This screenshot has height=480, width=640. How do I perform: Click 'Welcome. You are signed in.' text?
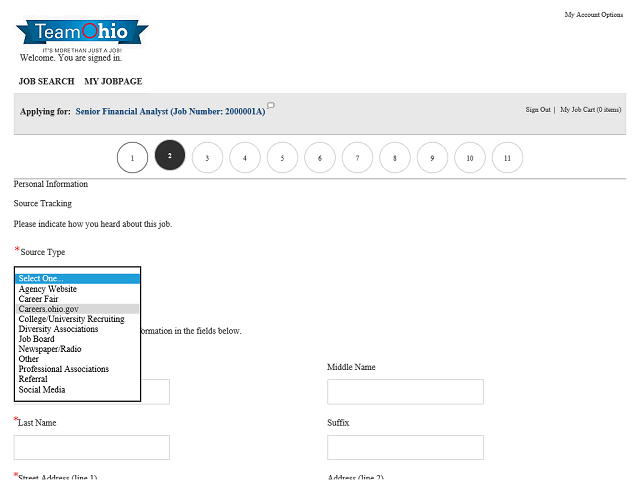(71, 58)
